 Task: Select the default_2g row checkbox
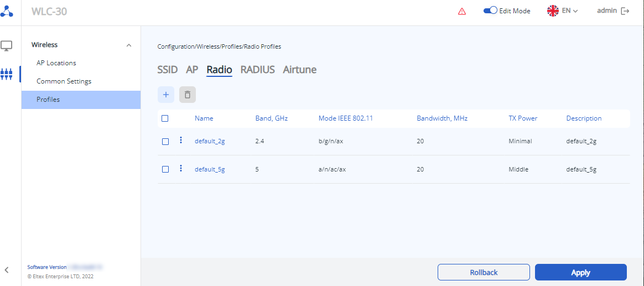(x=165, y=142)
